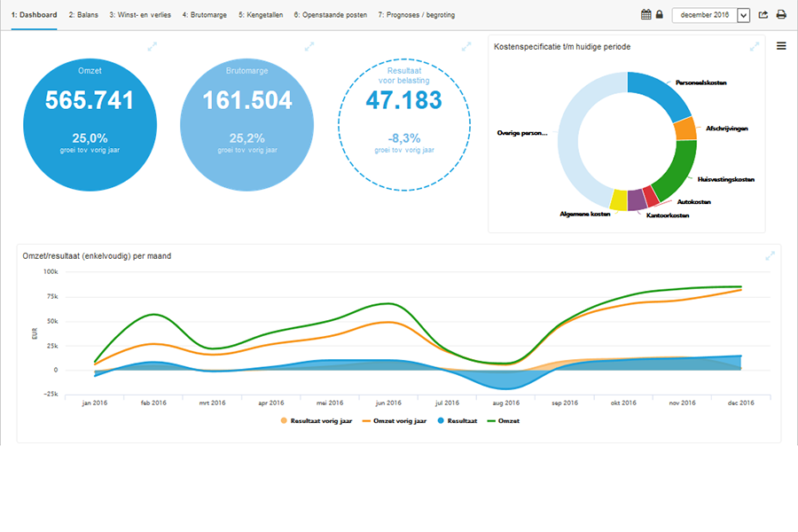Click the Algemene kosten label
This screenshot has height=532, width=798.
pyautogui.click(x=585, y=214)
